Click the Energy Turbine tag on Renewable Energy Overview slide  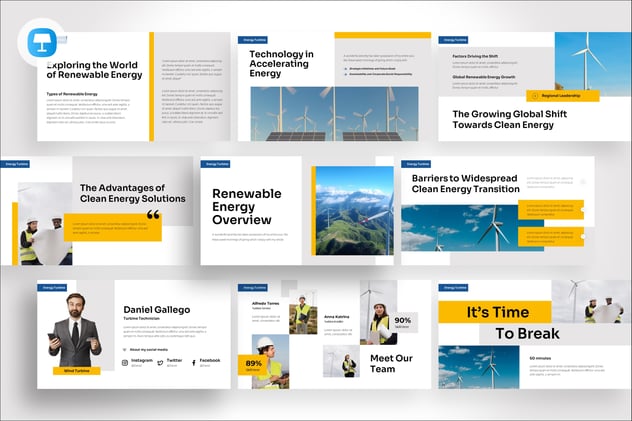pos(215,163)
